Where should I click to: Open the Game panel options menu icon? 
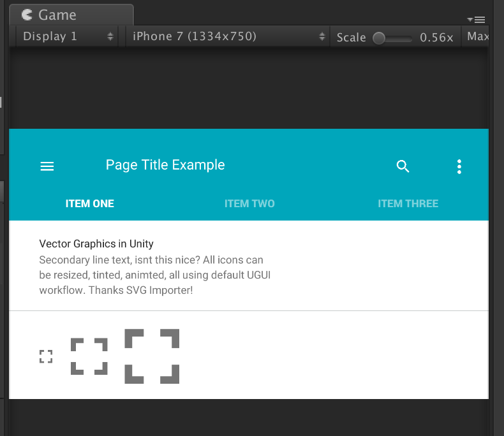click(x=477, y=20)
